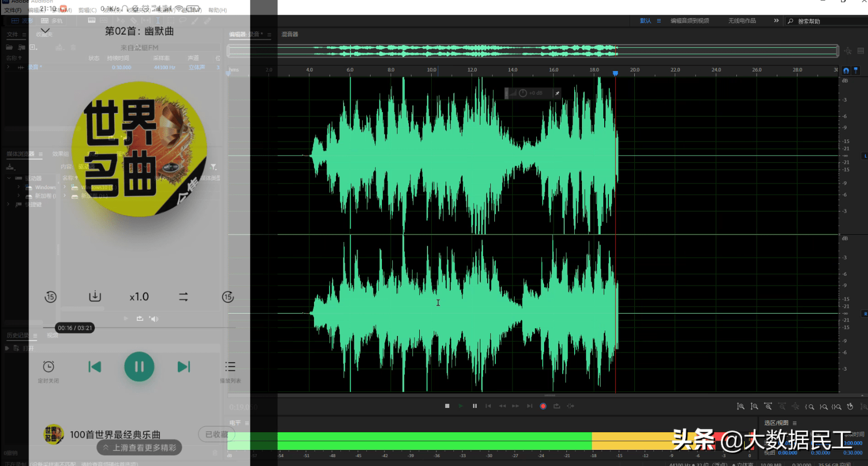Skip to previous track in music player
The width and height of the screenshot is (868, 466).
tap(94, 366)
